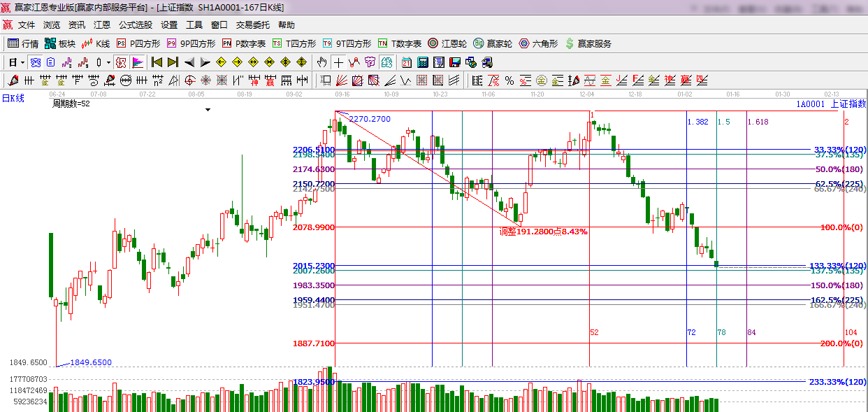Click the calendar date icon
868x412 pixels.
pos(405,62)
